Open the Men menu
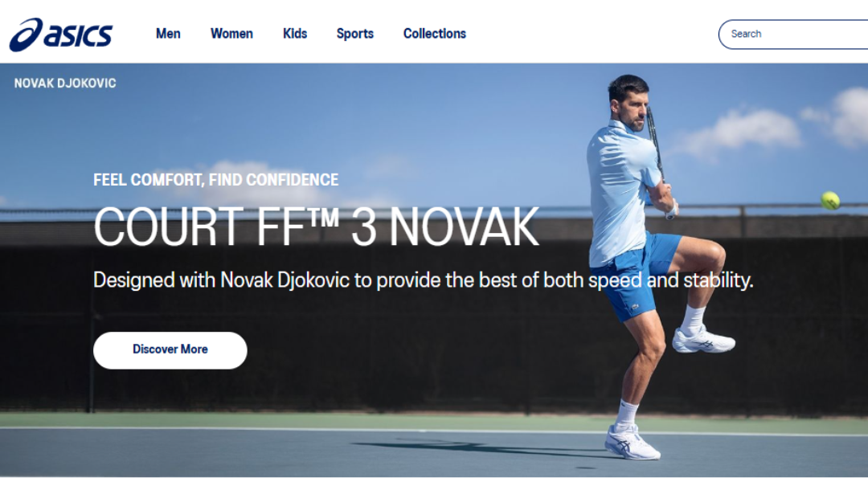The height and width of the screenshot is (482, 868). [168, 34]
